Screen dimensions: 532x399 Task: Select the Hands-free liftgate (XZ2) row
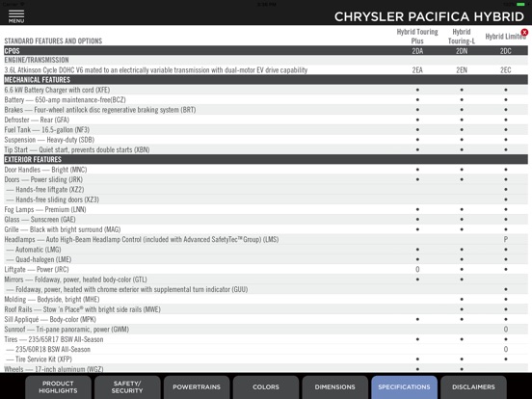pyautogui.click(x=266, y=189)
